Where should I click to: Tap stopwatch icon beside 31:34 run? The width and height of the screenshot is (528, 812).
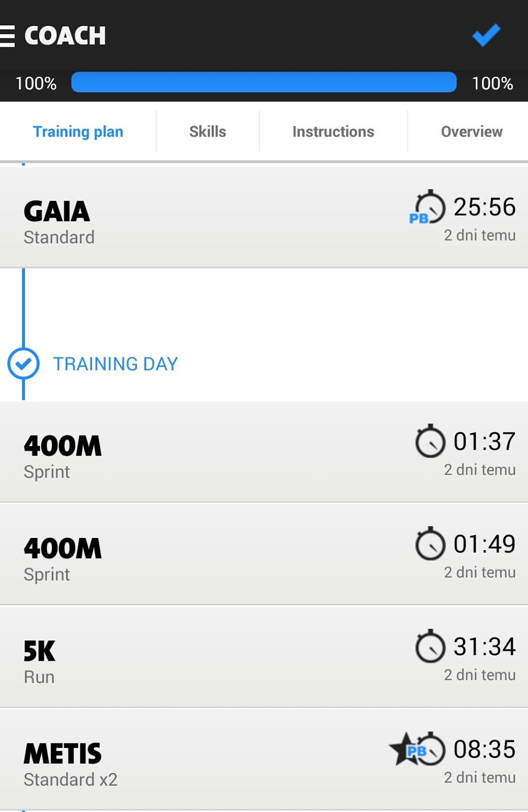click(430, 646)
